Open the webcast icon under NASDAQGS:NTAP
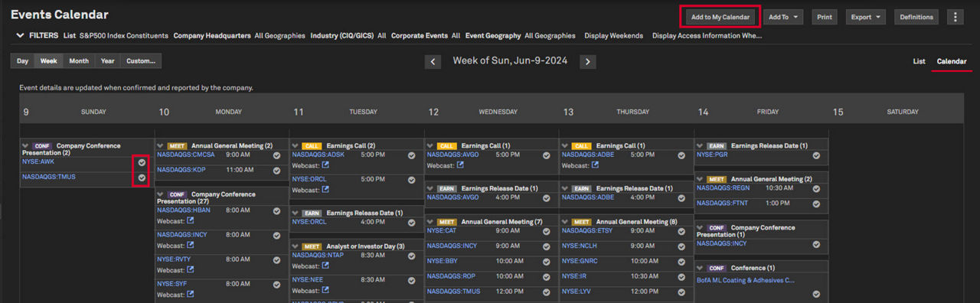 click(325, 266)
